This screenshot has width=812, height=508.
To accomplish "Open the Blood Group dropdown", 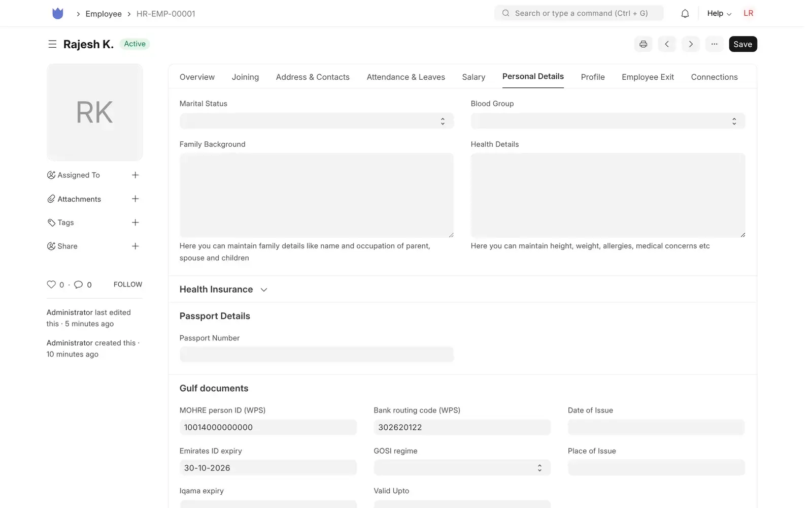I will (x=608, y=121).
